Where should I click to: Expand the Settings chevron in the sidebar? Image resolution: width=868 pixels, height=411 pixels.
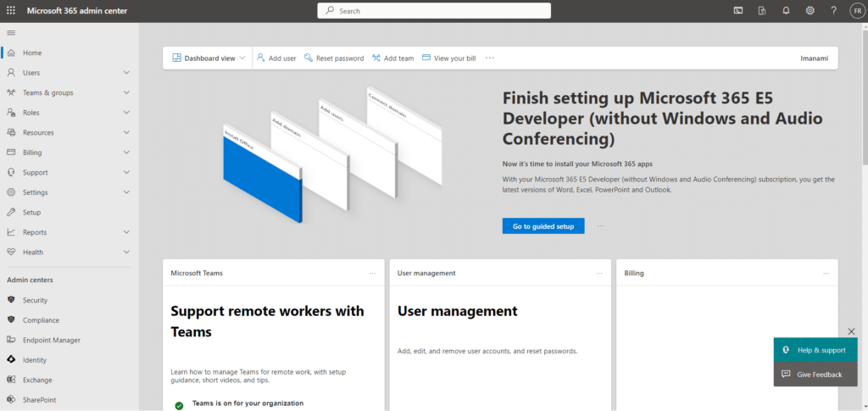coord(126,192)
